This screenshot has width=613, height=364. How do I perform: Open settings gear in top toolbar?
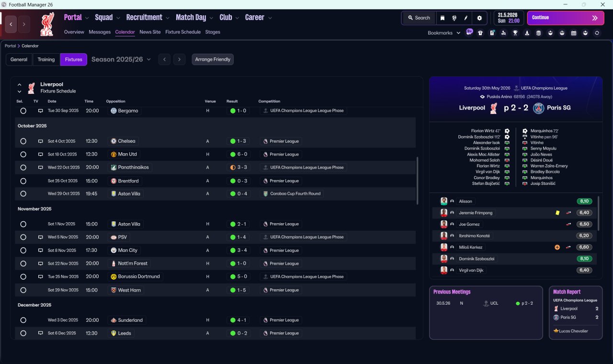pos(479,18)
